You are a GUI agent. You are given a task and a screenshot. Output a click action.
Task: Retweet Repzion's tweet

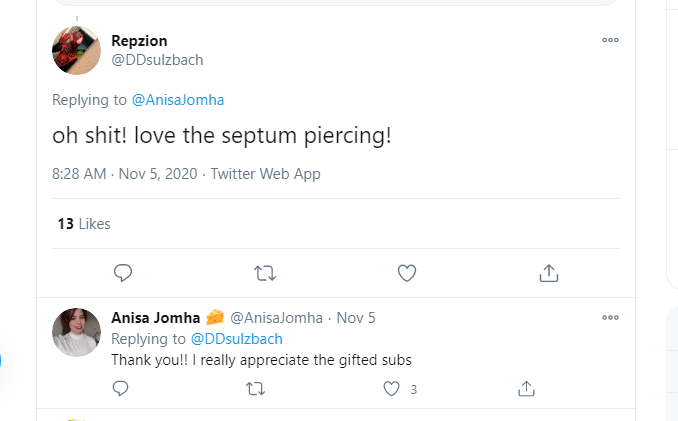point(265,273)
